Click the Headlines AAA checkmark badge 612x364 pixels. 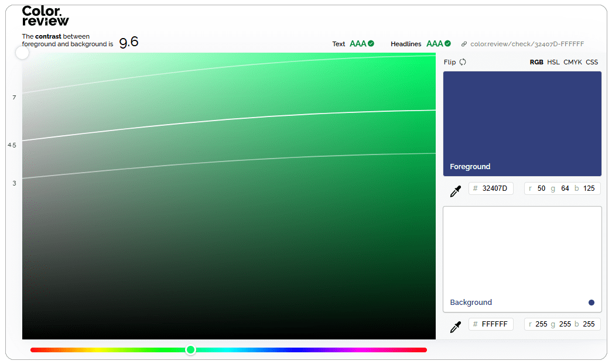447,43
